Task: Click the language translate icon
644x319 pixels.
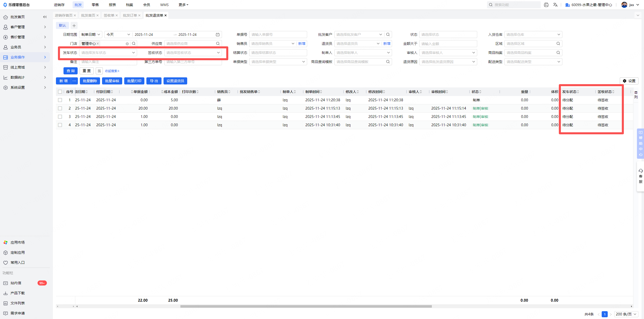Action: click(x=555, y=5)
